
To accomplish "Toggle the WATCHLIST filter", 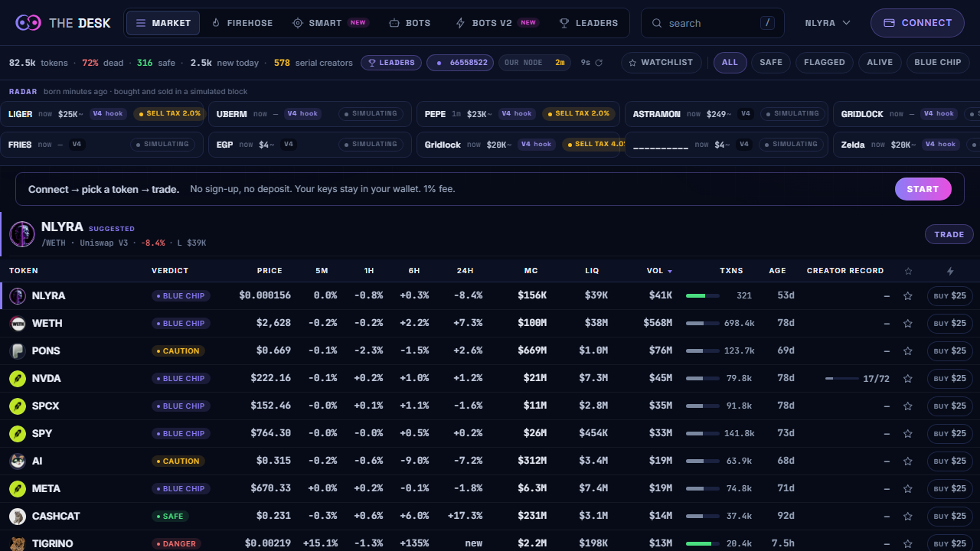I will (x=661, y=63).
